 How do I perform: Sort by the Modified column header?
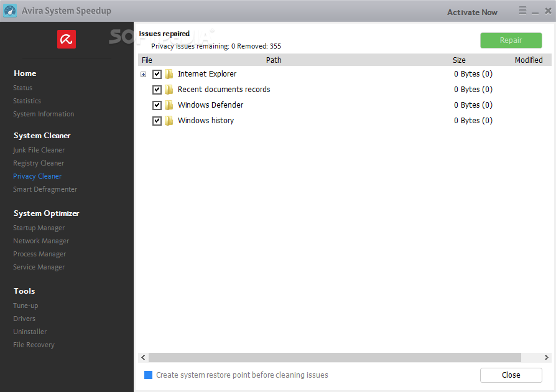coord(529,60)
